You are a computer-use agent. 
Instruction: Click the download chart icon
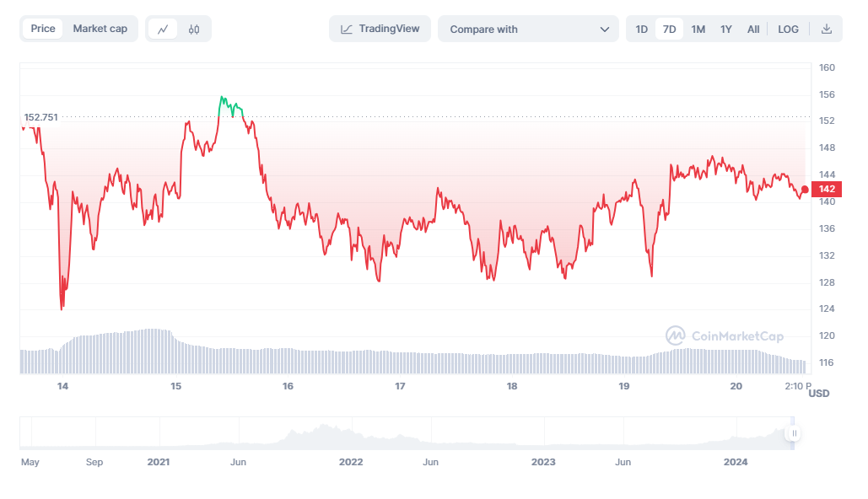pyautogui.click(x=827, y=29)
